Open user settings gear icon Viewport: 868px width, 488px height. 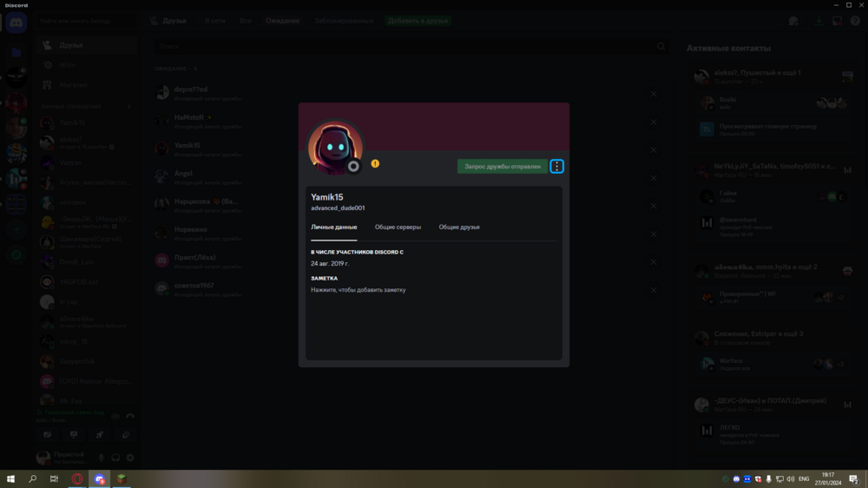(130, 458)
